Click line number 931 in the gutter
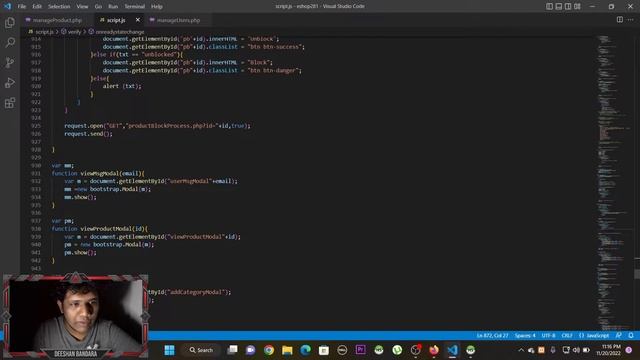 [x=36, y=173]
